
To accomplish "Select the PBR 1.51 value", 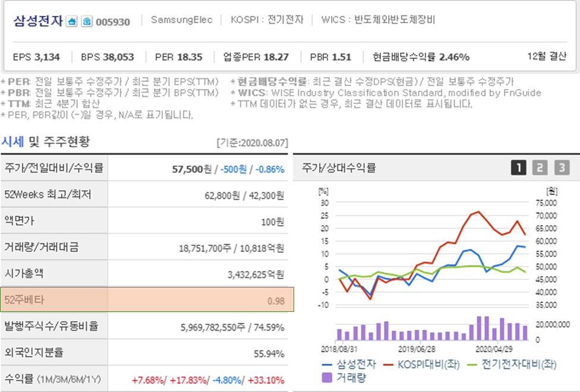I will point(330,57).
